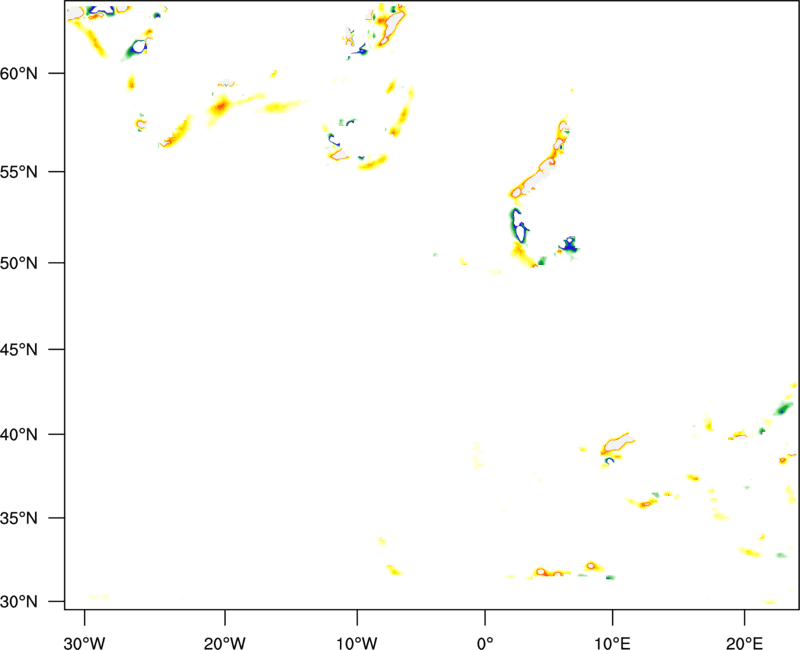Click the 35°N latitude axis label

pyautogui.click(x=19, y=518)
